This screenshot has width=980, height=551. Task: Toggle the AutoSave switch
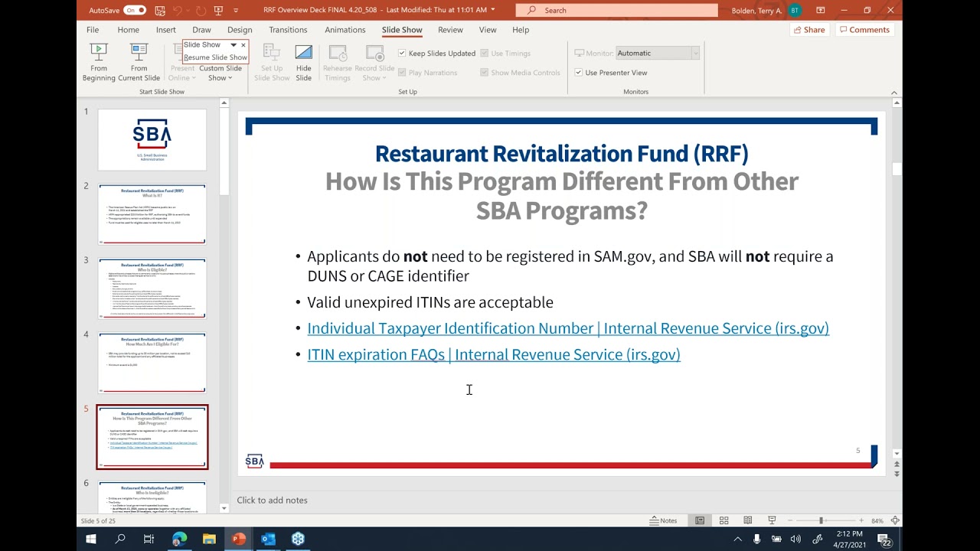pos(135,10)
